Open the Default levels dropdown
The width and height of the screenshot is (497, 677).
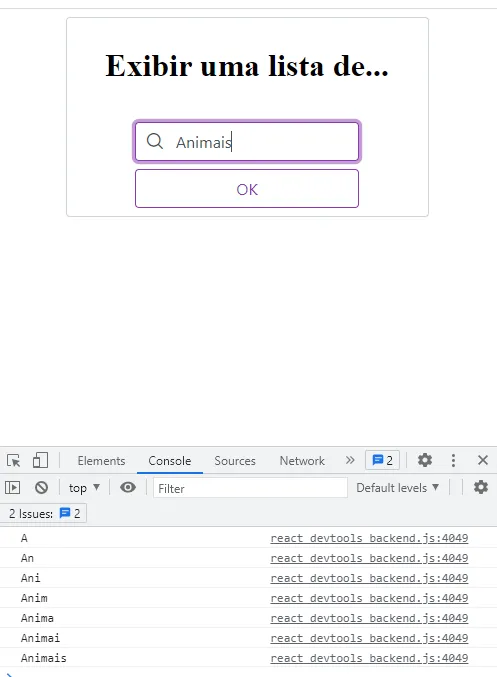tap(397, 488)
